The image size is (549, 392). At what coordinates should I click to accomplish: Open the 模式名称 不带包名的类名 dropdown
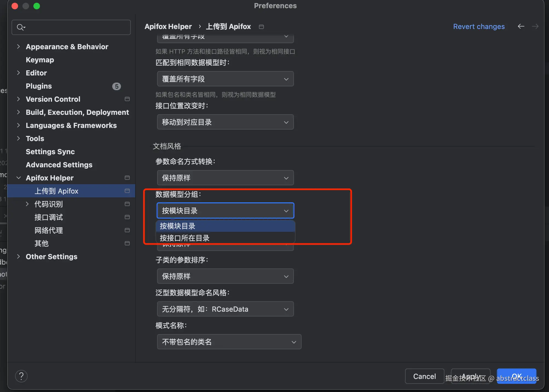pyautogui.click(x=229, y=342)
